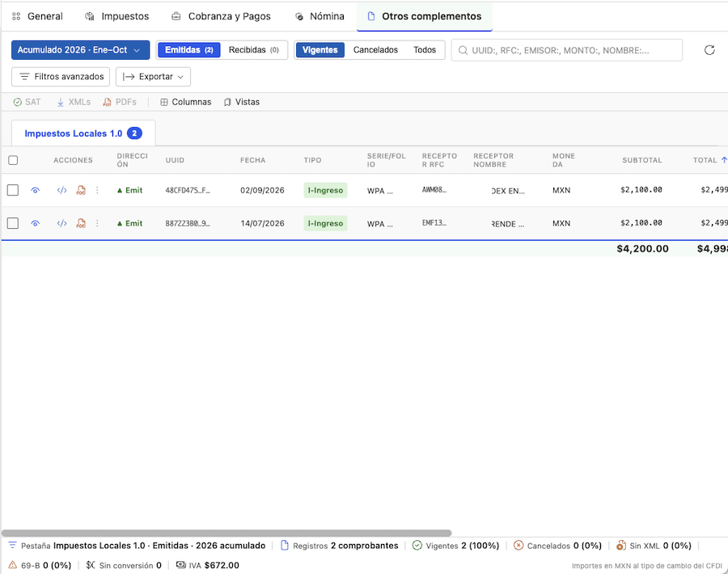Viewport: 728px width, 574px height.
Task: Click the General tab grid icon
Action: point(16,16)
